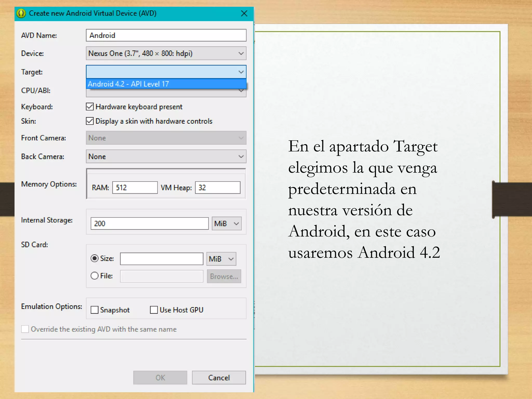Image resolution: width=532 pixels, height=399 pixels.
Task: Click the OK button
Action: [x=160, y=378]
